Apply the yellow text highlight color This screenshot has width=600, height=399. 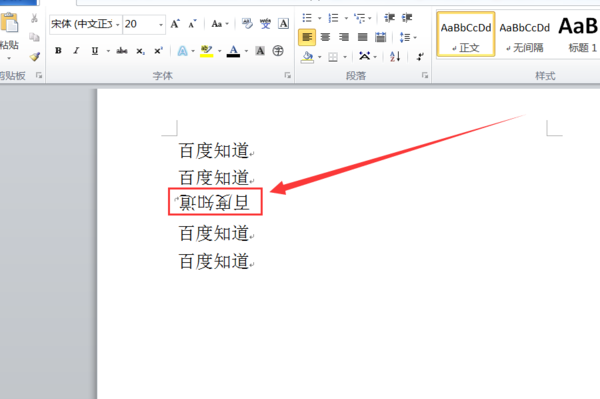(x=207, y=51)
